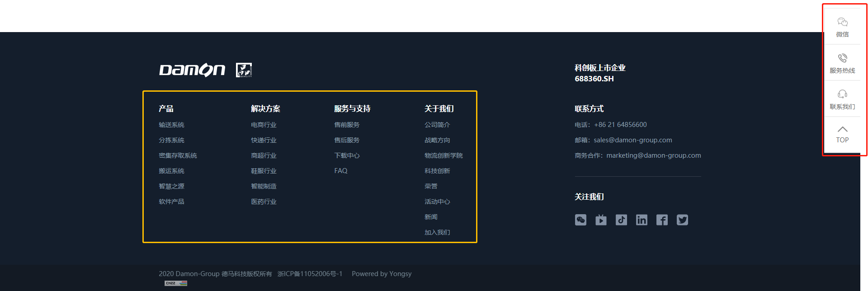868x291 pixels.
Task: Click the 微信 floating sidebar button
Action: 842,27
